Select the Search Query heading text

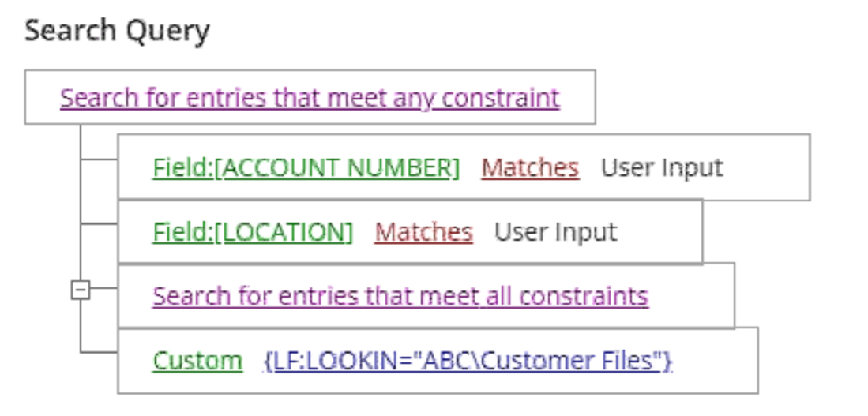click(117, 31)
